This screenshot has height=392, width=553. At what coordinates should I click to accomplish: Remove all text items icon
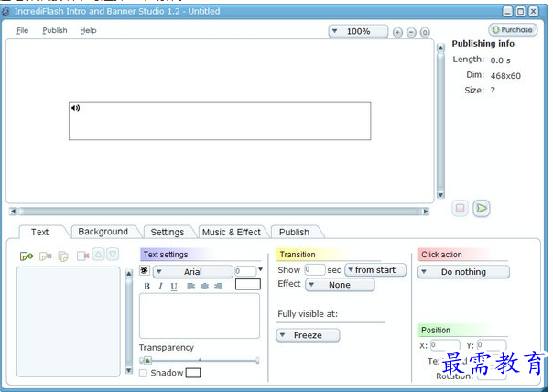click(83, 256)
